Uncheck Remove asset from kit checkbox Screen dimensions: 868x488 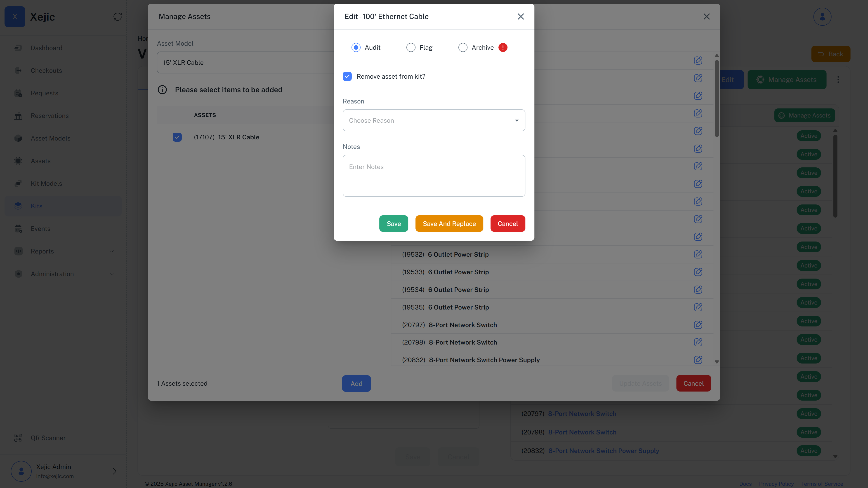pyautogui.click(x=347, y=76)
